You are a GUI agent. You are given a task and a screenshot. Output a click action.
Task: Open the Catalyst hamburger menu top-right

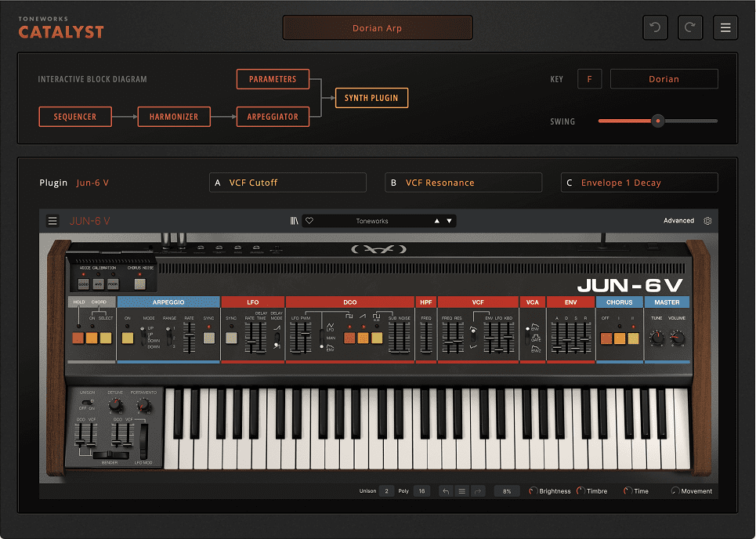pos(725,27)
